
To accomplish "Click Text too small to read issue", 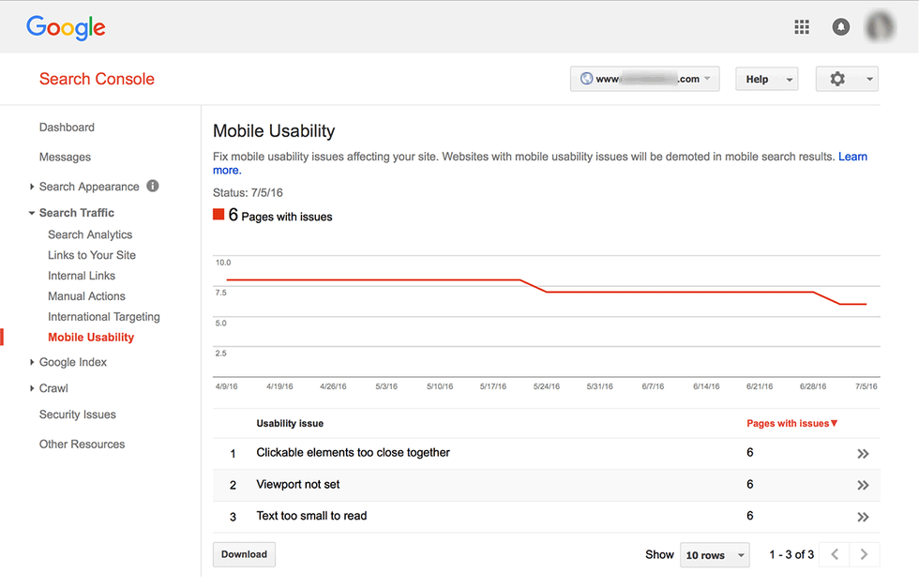I will point(311,516).
